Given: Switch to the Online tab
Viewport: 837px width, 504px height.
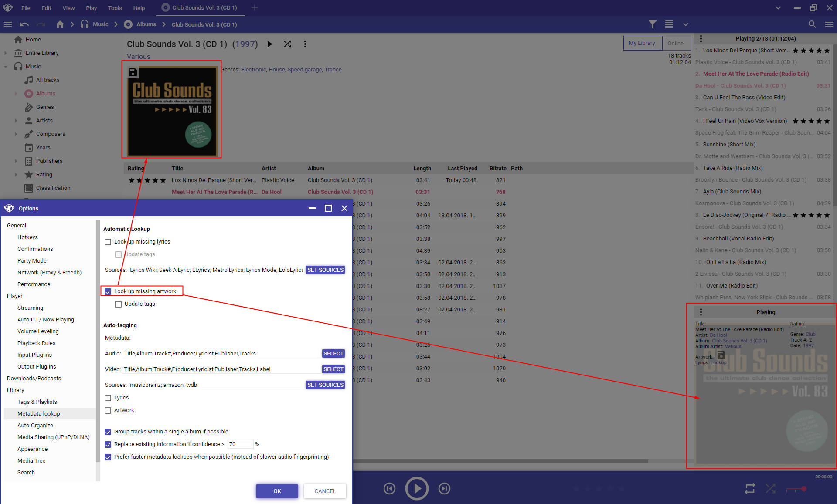Looking at the screenshot, I should pos(675,43).
